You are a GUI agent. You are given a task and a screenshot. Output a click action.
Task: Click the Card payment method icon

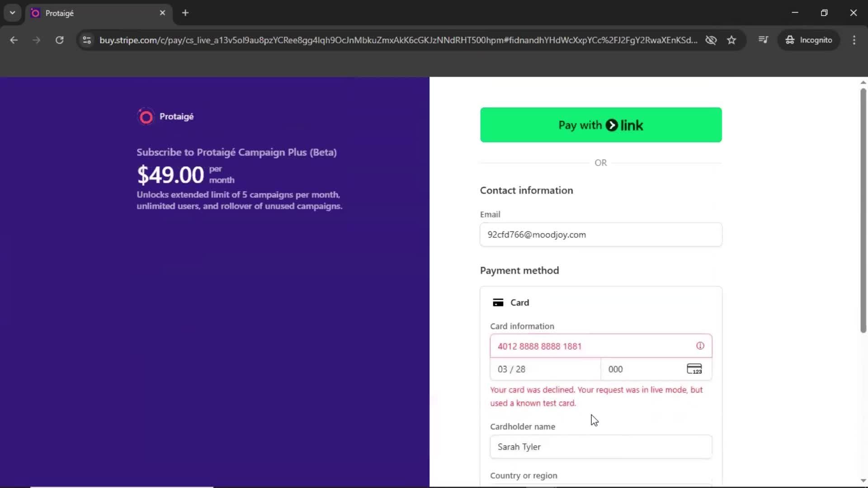(x=499, y=302)
